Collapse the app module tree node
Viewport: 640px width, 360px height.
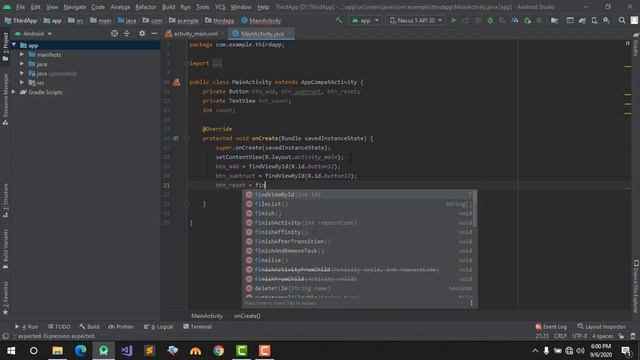[x=14, y=45]
